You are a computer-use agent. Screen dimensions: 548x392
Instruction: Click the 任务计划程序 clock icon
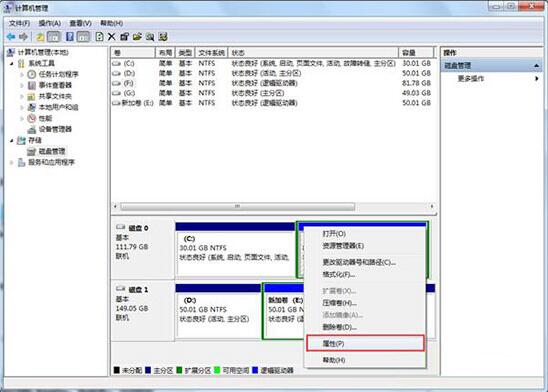pos(32,74)
